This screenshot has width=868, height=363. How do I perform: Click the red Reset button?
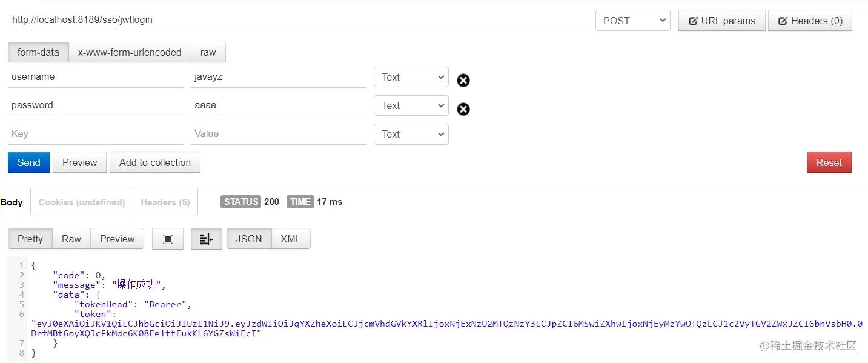pyautogui.click(x=829, y=162)
